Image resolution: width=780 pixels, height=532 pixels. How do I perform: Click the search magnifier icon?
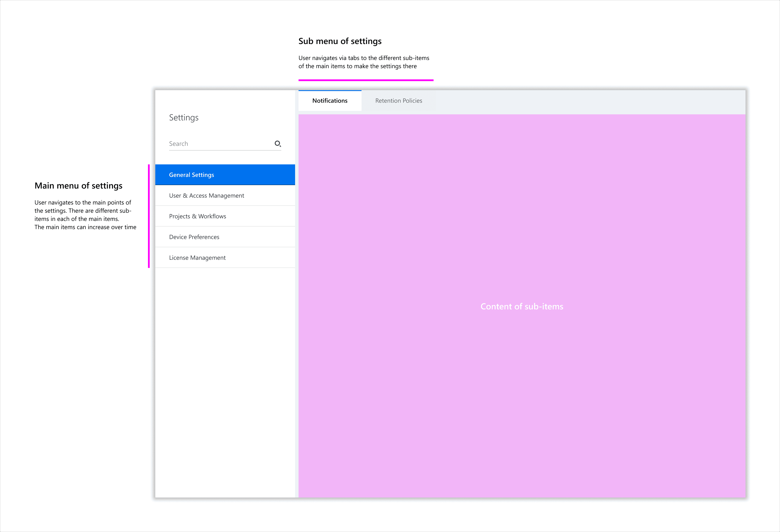click(278, 144)
